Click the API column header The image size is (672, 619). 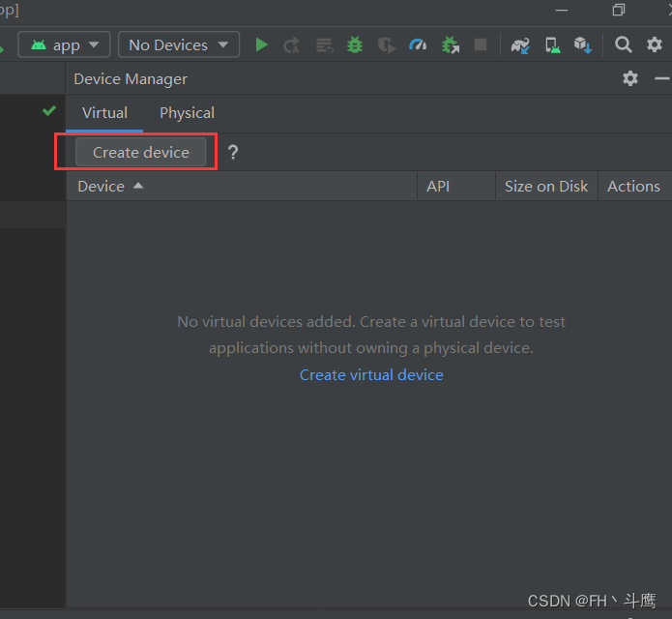pos(456,187)
